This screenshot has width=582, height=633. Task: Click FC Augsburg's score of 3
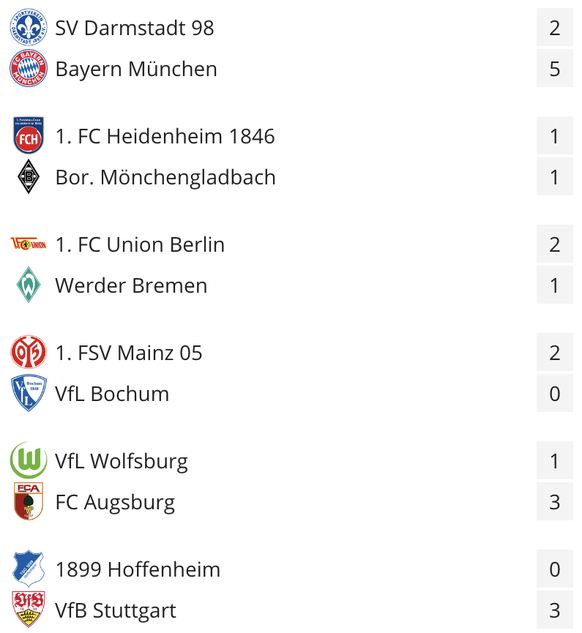coord(555,501)
